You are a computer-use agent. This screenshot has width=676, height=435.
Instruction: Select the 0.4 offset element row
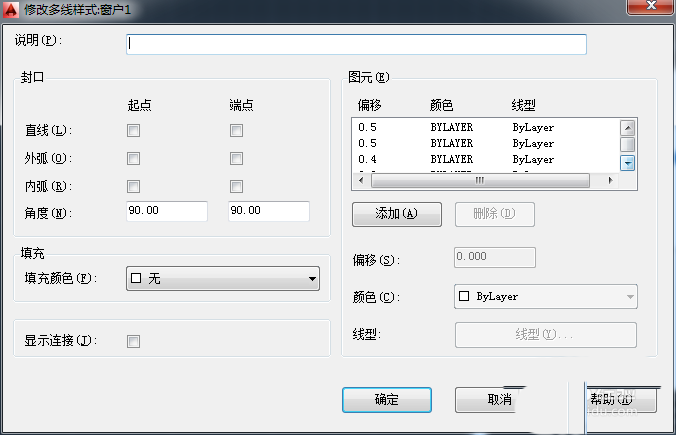[485, 159]
